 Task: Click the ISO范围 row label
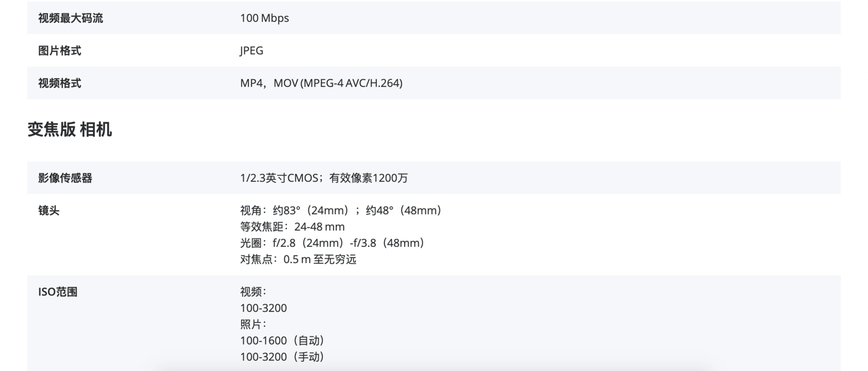[58, 292]
